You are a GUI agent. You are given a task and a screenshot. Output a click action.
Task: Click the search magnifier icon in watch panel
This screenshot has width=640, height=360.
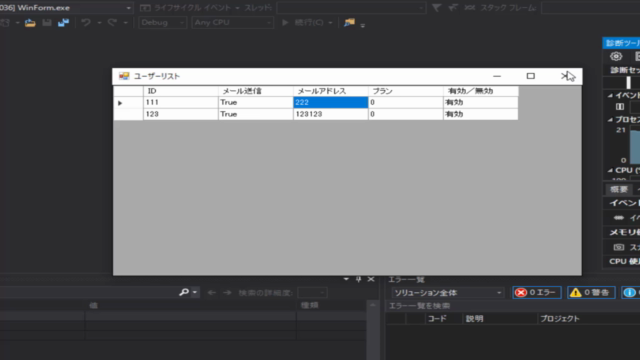[x=184, y=292]
